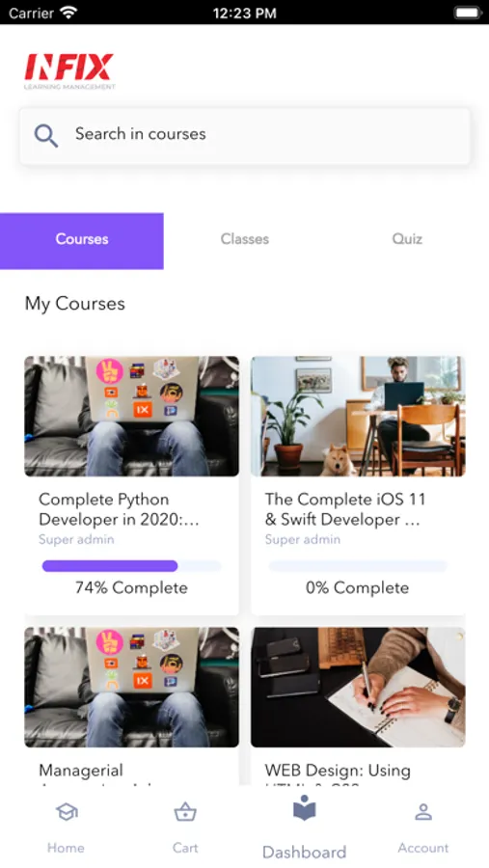Open Account via person icon
The height and width of the screenshot is (868, 489).
423,812
